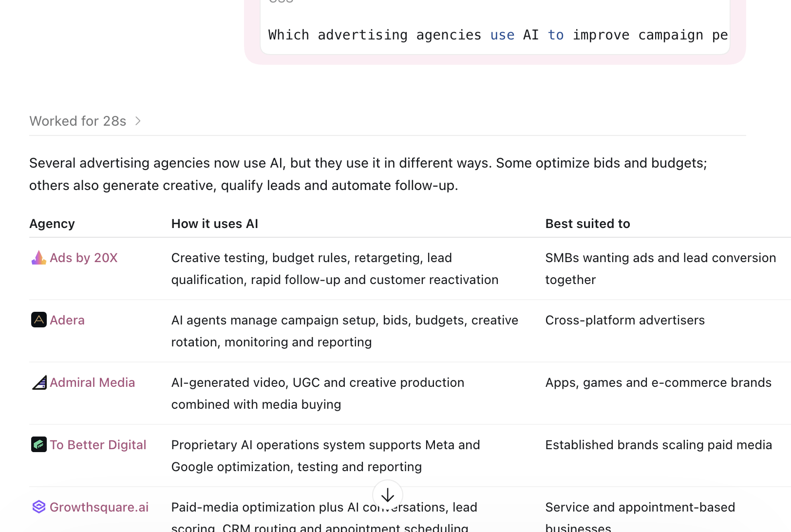Expand the Worked for 28s chevron

[138, 121]
